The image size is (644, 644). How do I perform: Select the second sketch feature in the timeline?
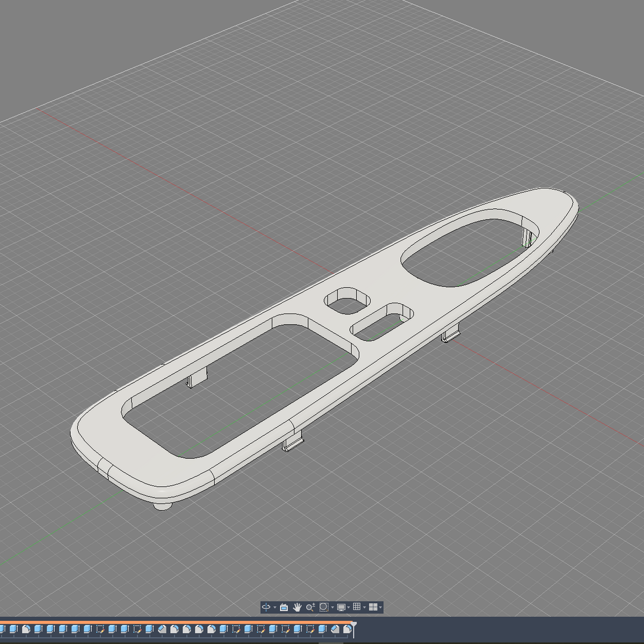coord(137,629)
